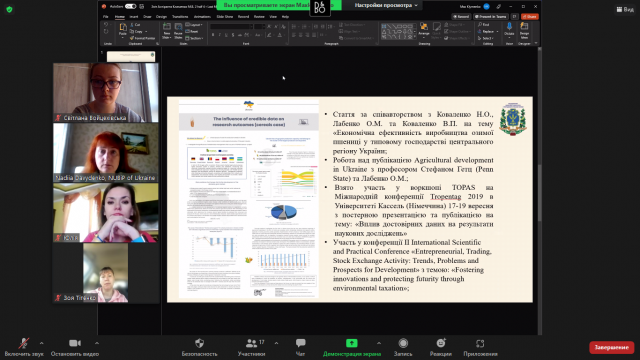Open the Реакции reactions menu
The height and width of the screenshot is (360, 640).
coord(441,347)
